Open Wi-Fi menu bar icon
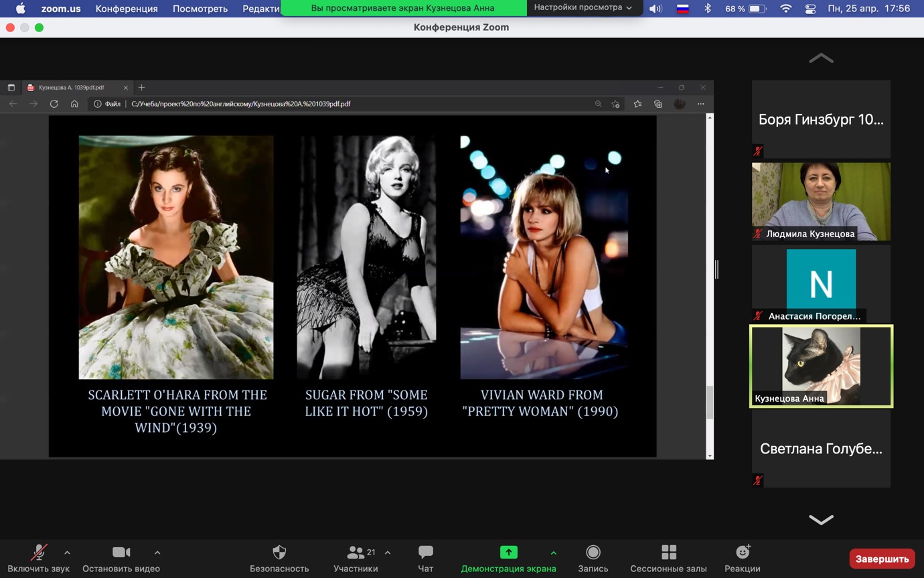This screenshot has height=578, width=924. pyautogui.click(x=786, y=9)
